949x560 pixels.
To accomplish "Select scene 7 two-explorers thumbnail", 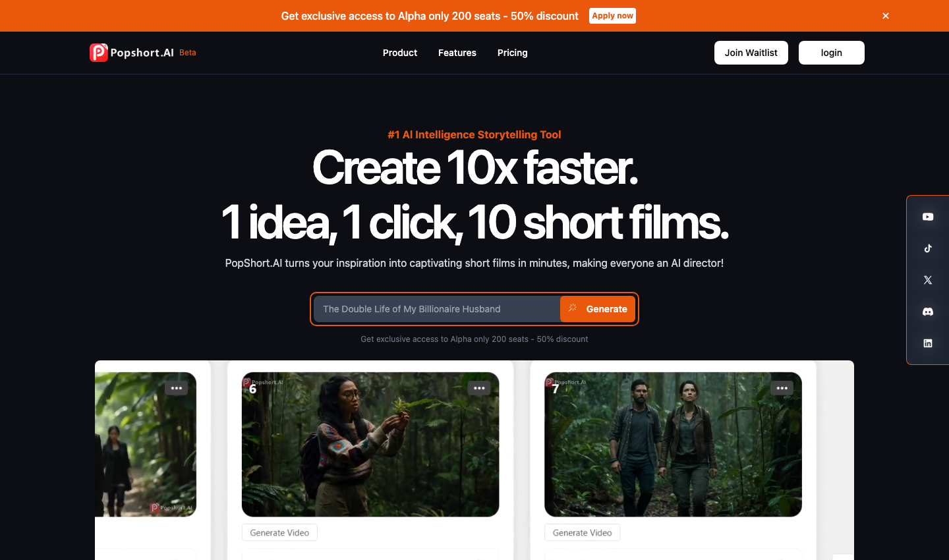I will (x=673, y=445).
